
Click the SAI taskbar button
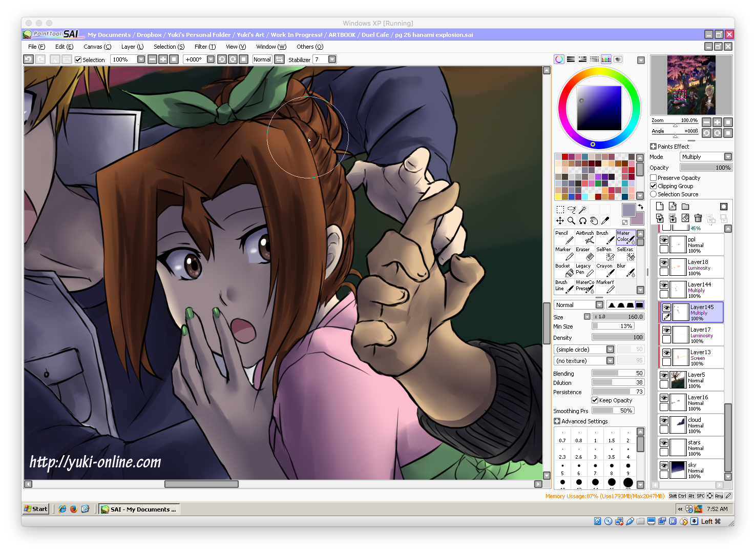coord(139,509)
